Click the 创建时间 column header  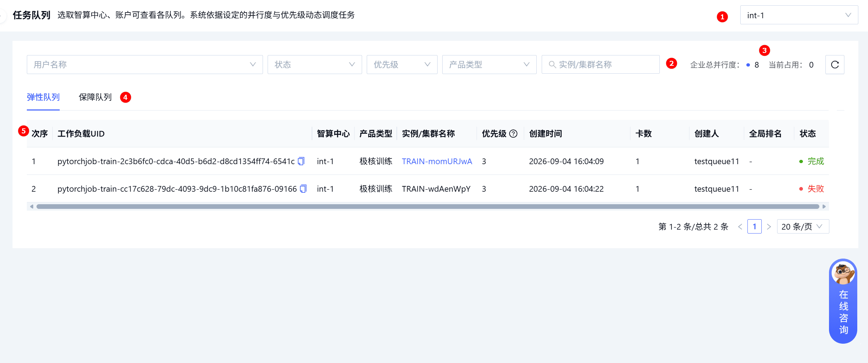pos(546,134)
